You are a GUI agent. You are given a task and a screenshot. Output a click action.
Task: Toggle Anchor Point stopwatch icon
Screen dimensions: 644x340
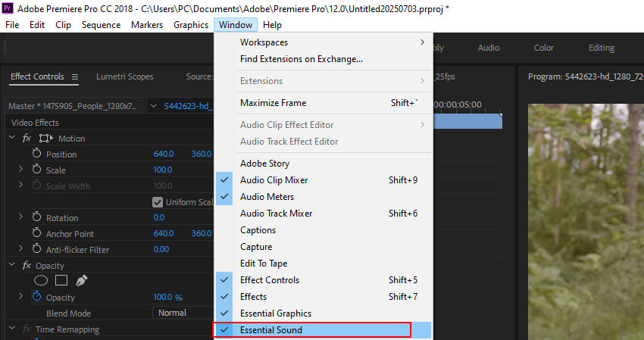click(x=36, y=232)
